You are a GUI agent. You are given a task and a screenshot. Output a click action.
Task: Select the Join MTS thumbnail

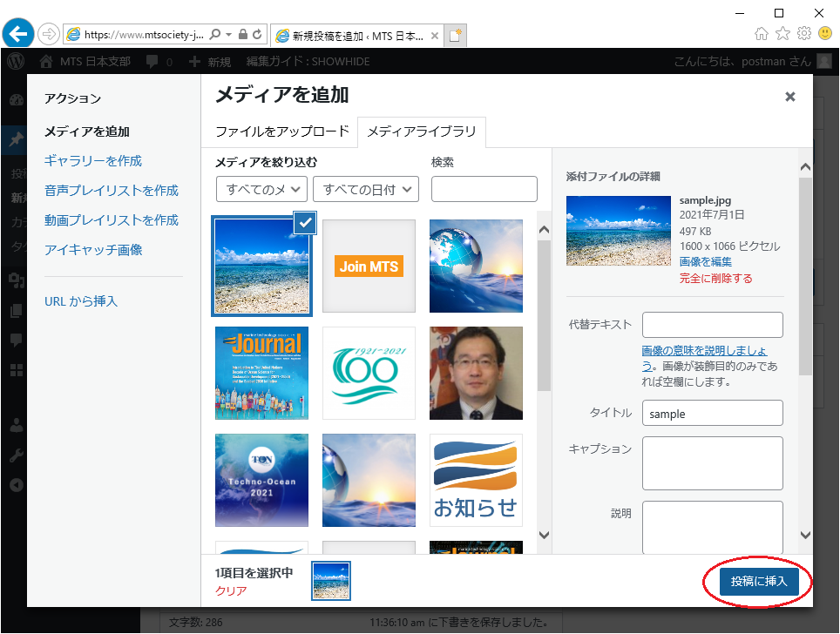[369, 266]
